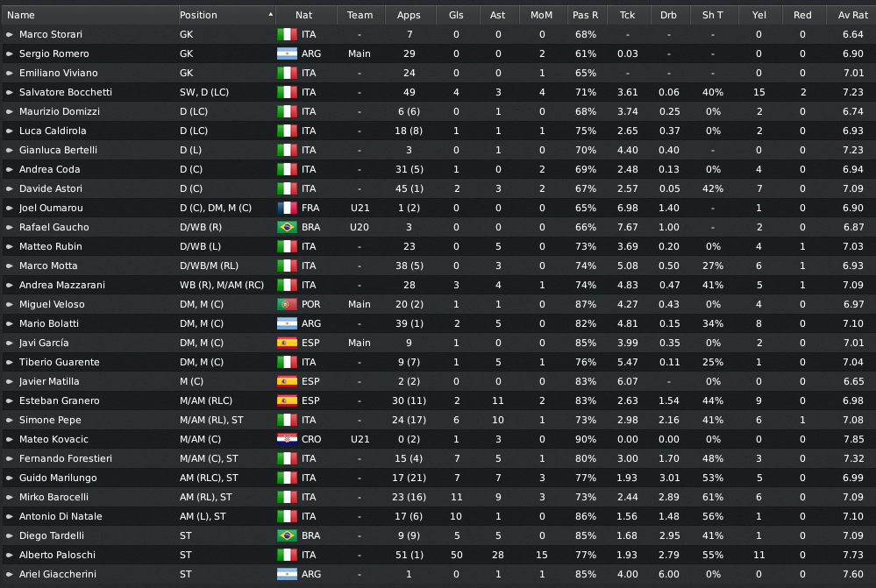Image resolution: width=876 pixels, height=588 pixels.
Task: Click the arrow icon next to Antonio Di Natale
Action: (x=9, y=516)
